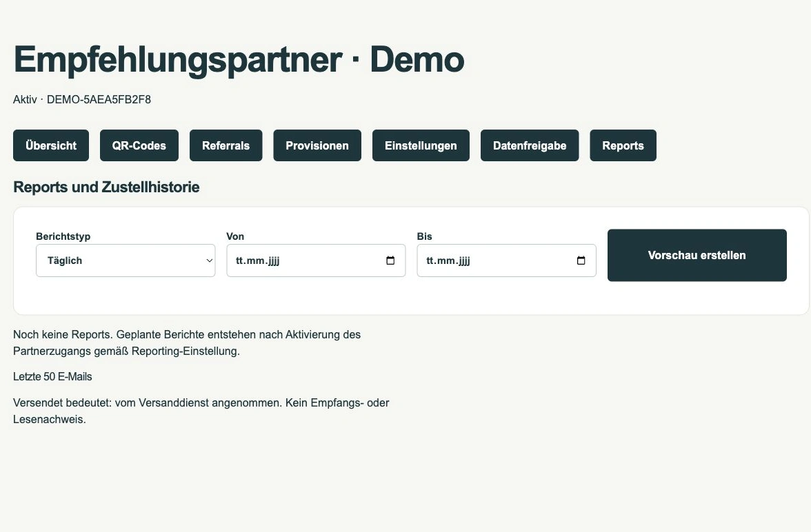Open the calendar picker in the Bis field
The image size is (811, 532).
coord(581,260)
